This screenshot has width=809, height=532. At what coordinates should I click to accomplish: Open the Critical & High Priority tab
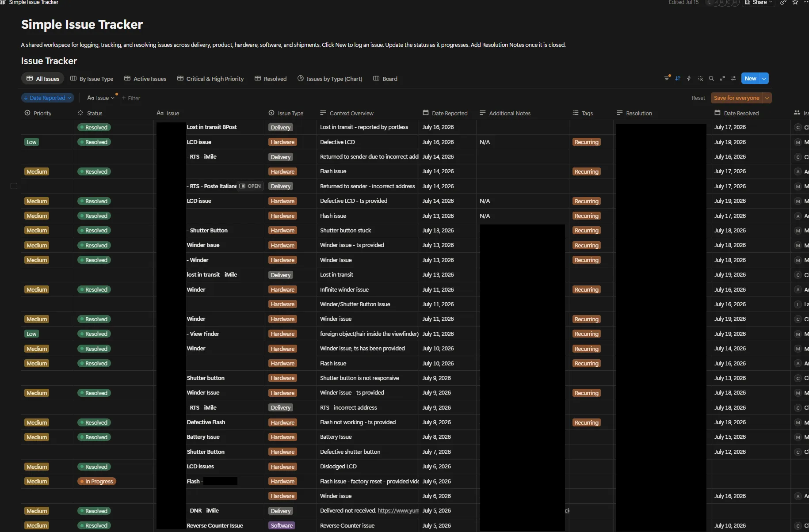[210, 79]
